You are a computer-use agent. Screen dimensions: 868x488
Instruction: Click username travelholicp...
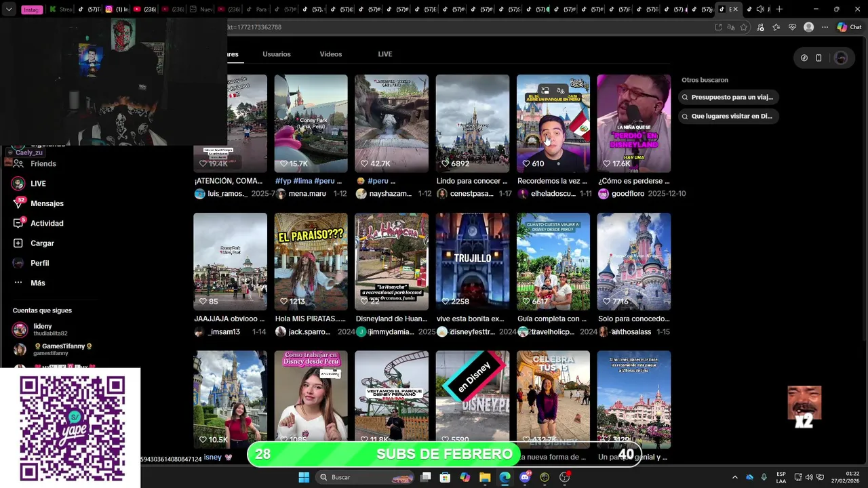553,332
